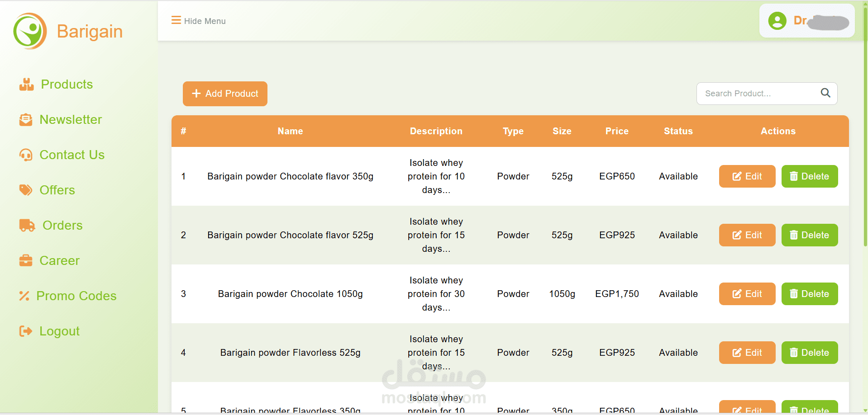Click the Barigain logo icon
Viewport: 868px width, 415px height.
pyautogui.click(x=30, y=31)
